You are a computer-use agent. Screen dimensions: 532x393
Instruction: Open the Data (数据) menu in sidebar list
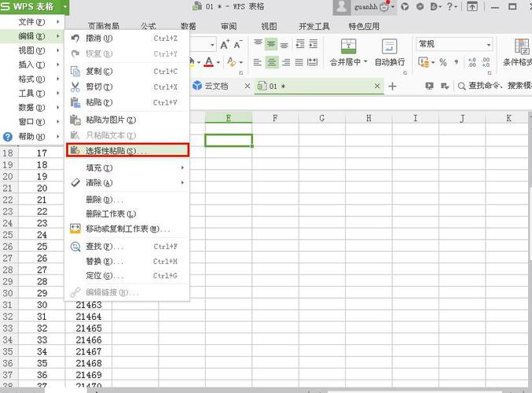(x=32, y=108)
